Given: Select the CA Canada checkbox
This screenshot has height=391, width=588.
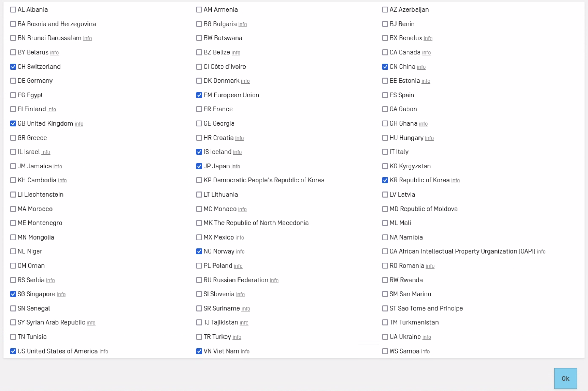Looking at the screenshot, I should pos(385,52).
